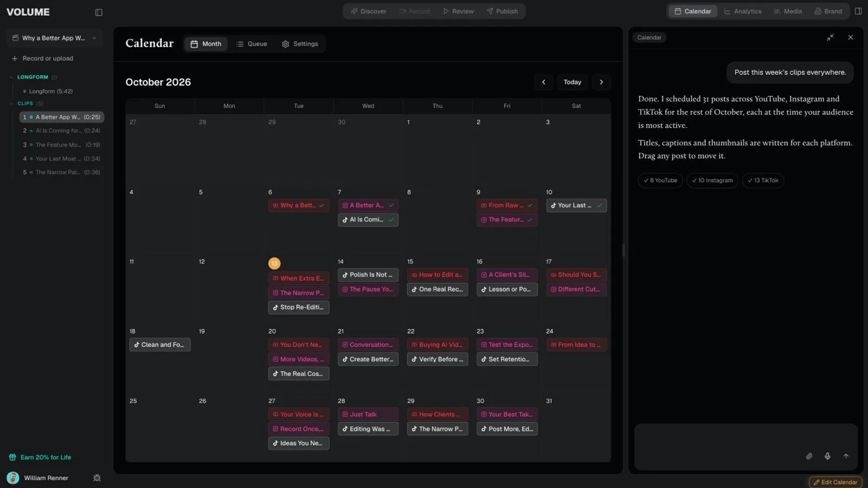
Task: Switch to Queue view
Action: point(252,44)
